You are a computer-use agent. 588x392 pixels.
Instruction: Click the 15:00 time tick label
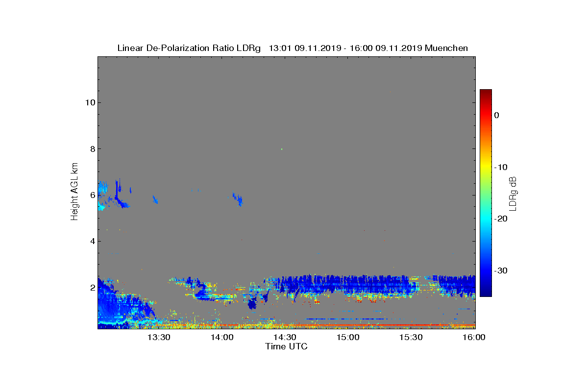point(348,338)
